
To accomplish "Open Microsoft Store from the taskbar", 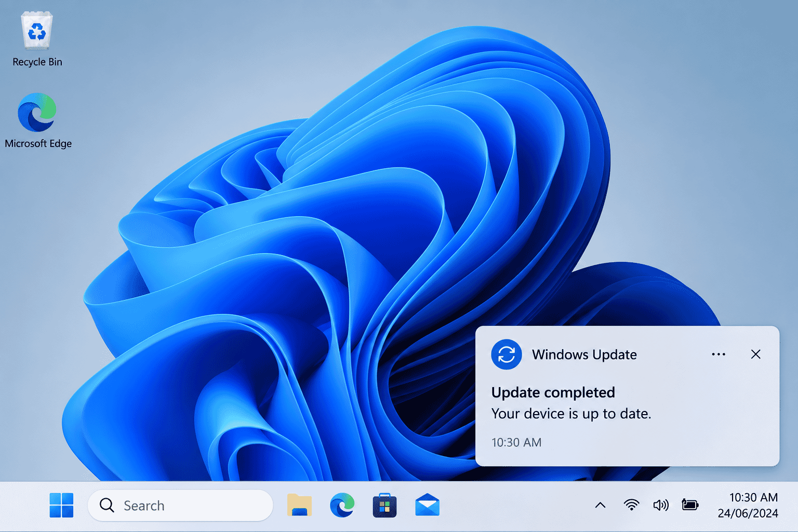I will (x=384, y=505).
